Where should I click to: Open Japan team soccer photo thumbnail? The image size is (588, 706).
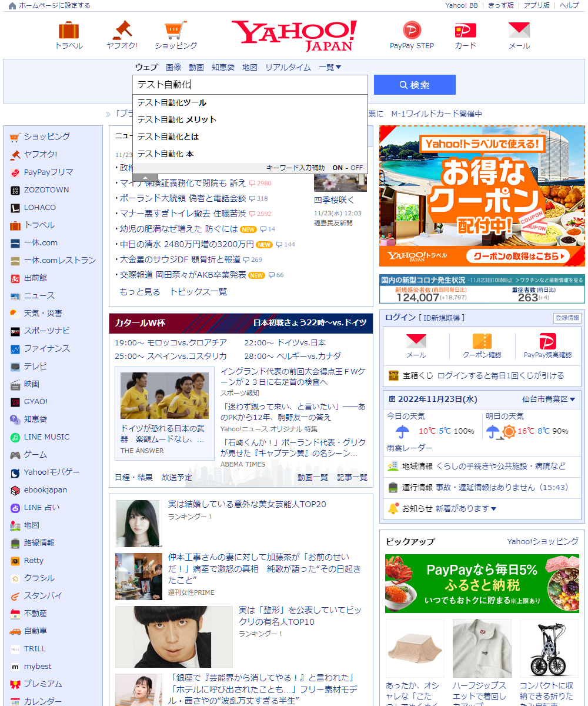point(164,395)
